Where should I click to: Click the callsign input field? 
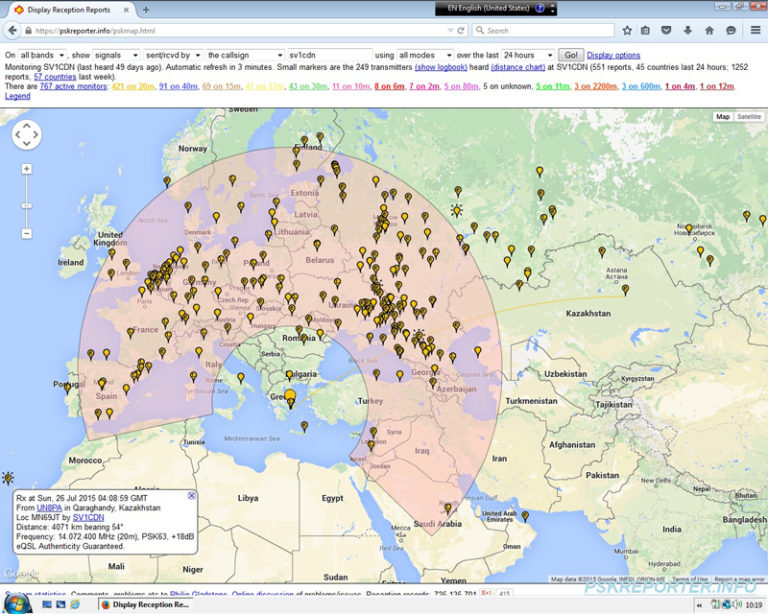point(328,55)
